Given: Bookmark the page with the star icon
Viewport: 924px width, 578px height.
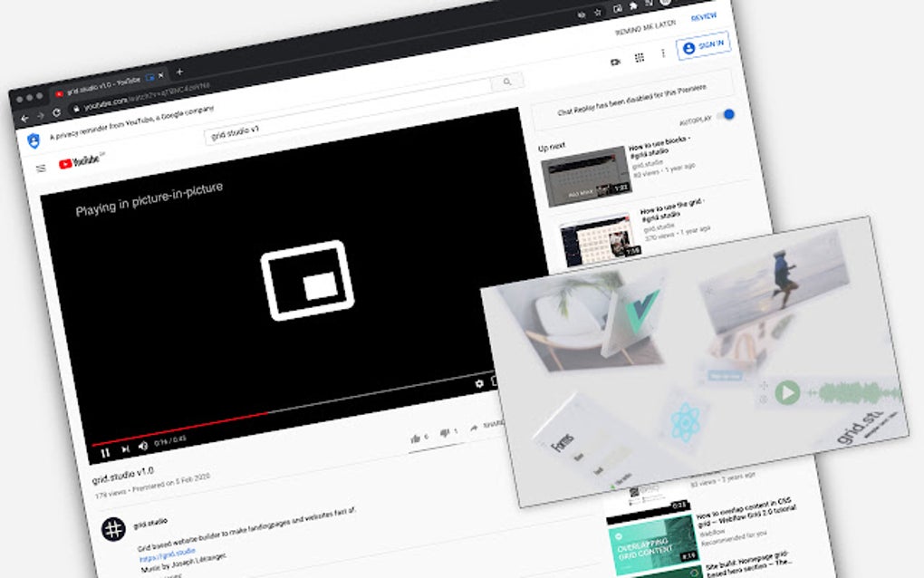Looking at the screenshot, I should click(598, 12).
